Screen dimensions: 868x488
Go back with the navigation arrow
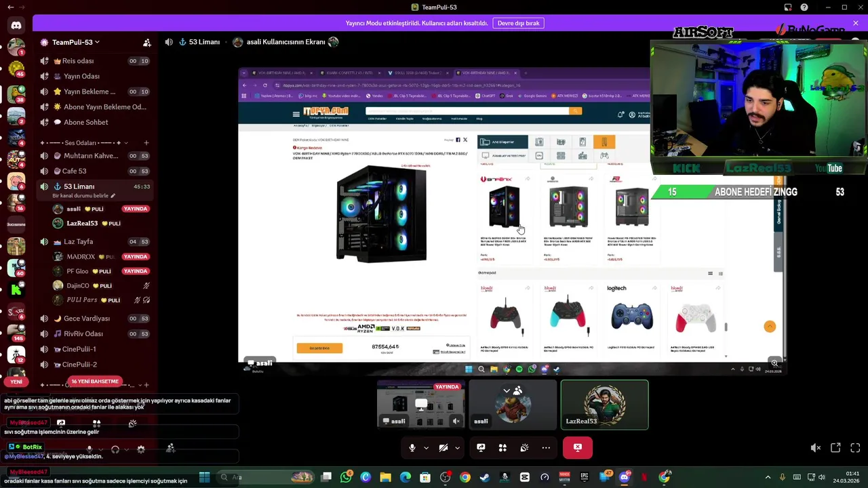point(10,7)
